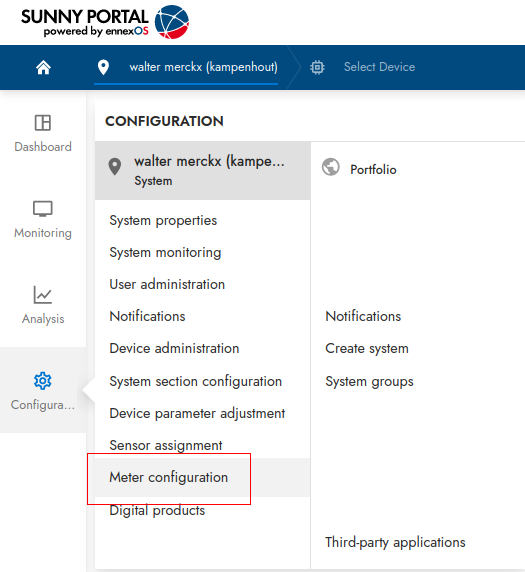This screenshot has width=525, height=572.
Task: Click Create system link
Action: click(x=367, y=348)
